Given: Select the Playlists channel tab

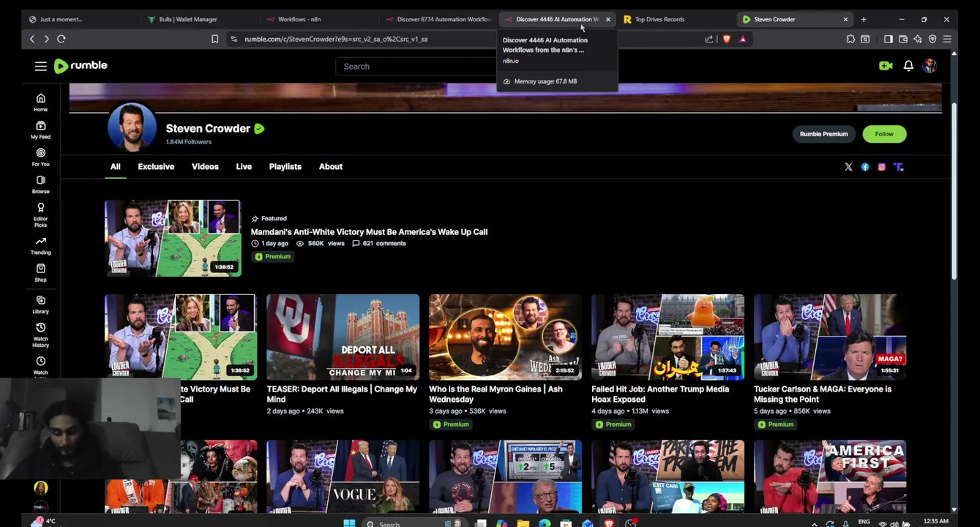Looking at the screenshot, I should pos(285,167).
